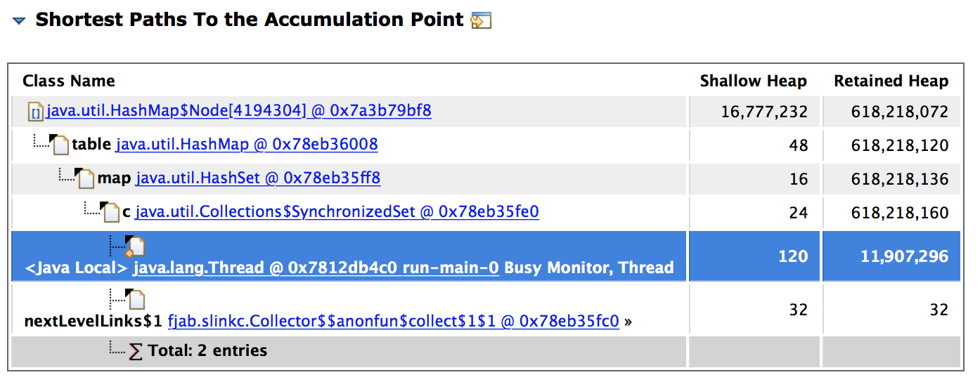Open java.util.HashMap$Node[4194304] link
980x389 pixels.
tap(239, 111)
